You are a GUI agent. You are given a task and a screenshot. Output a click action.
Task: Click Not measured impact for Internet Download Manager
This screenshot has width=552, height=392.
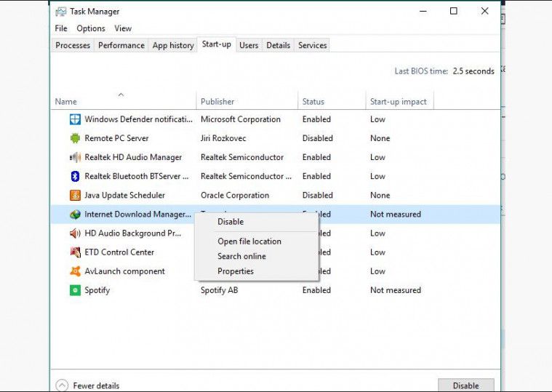click(x=396, y=215)
